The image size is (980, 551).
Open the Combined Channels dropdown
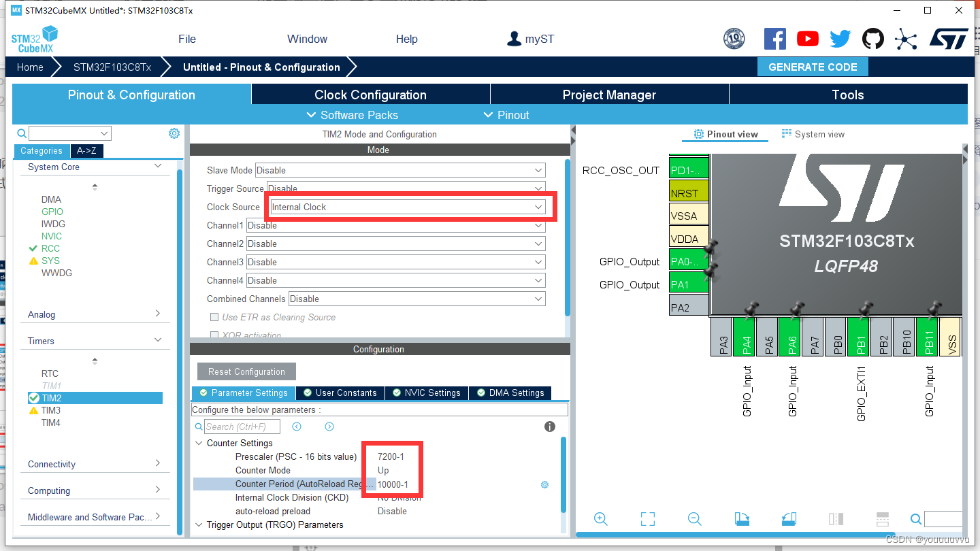tap(417, 299)
